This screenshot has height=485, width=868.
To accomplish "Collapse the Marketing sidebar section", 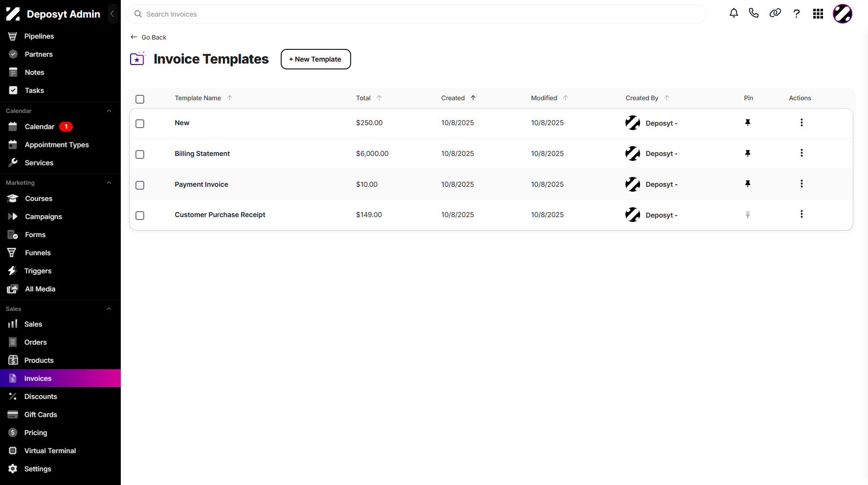I will coord(109,183).
